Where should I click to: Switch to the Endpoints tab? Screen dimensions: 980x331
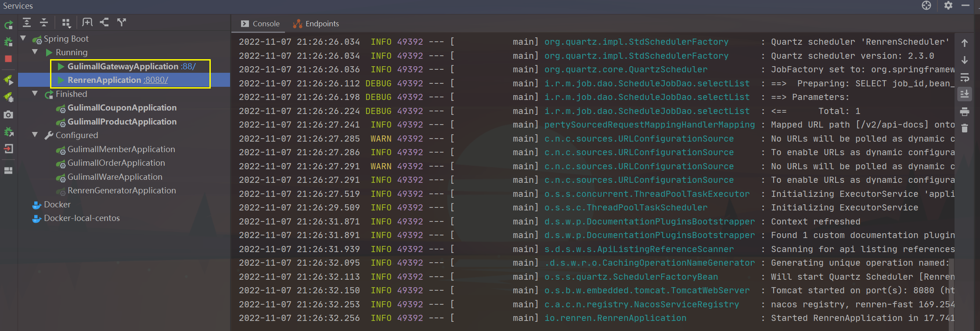(316, 24)
